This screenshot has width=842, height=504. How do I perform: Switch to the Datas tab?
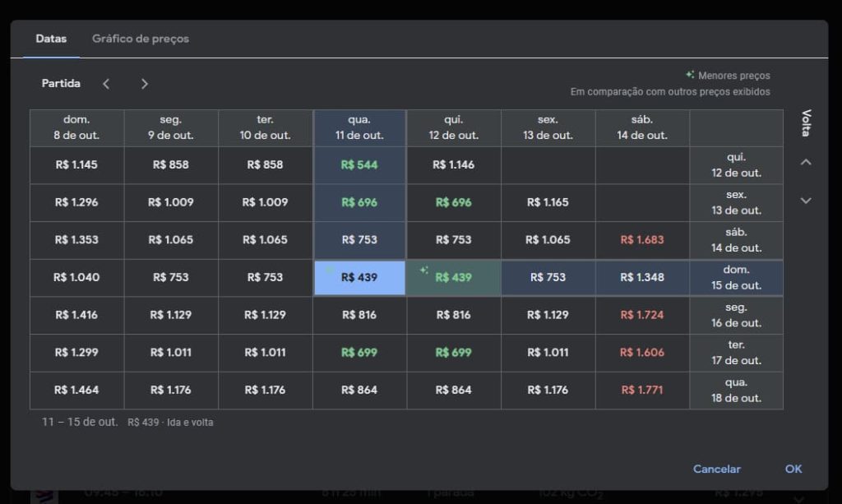(x=51, y=39)
